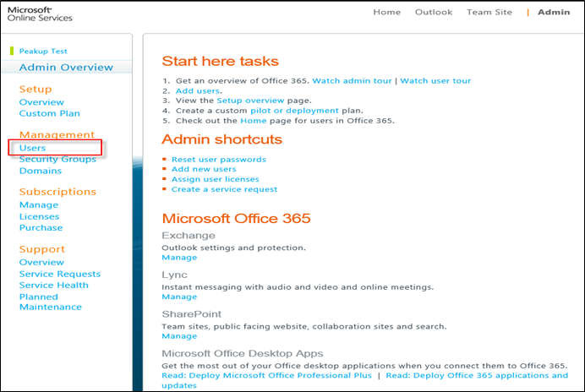Click the Admin shortcuts heading
The height and width of the screenshot is (392, 585).
point(222,139)
